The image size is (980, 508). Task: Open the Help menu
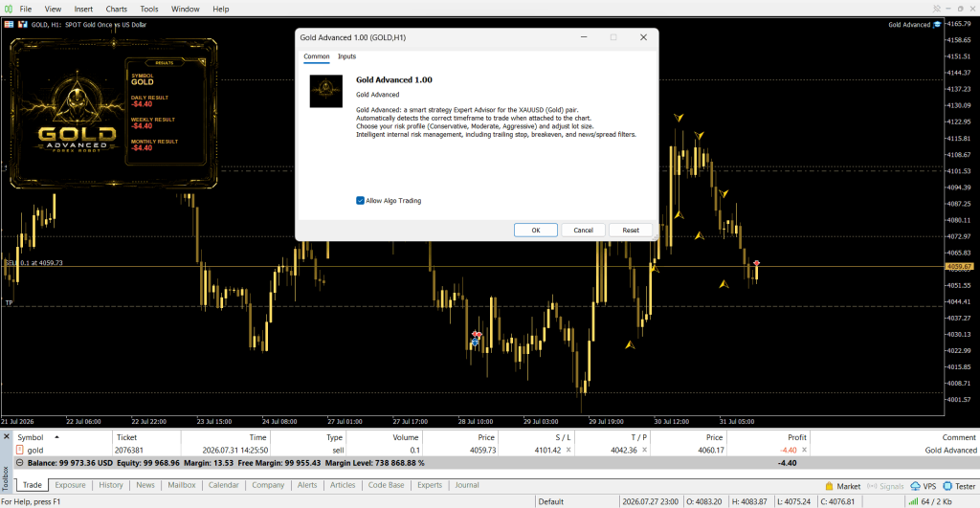coord(221,9)
